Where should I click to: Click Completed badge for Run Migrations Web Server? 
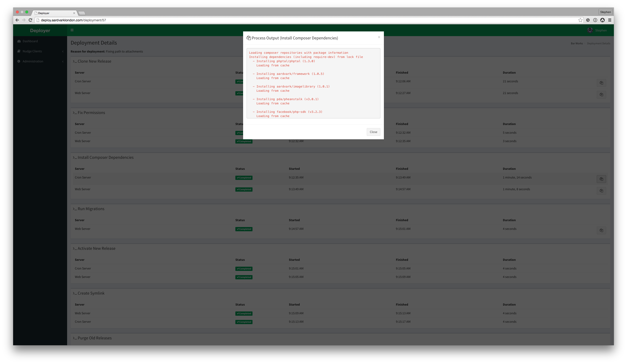pyautogui.click(x=244, y=229)
